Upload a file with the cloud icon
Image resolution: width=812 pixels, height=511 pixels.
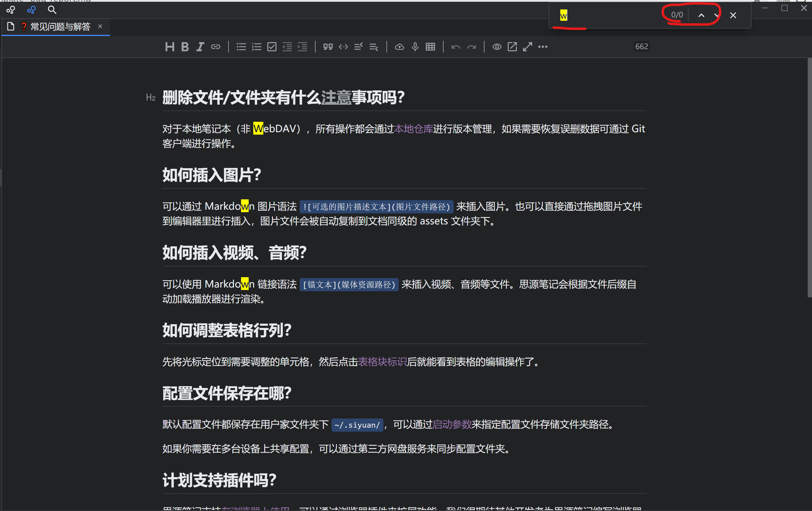click(x=400, y=47)
